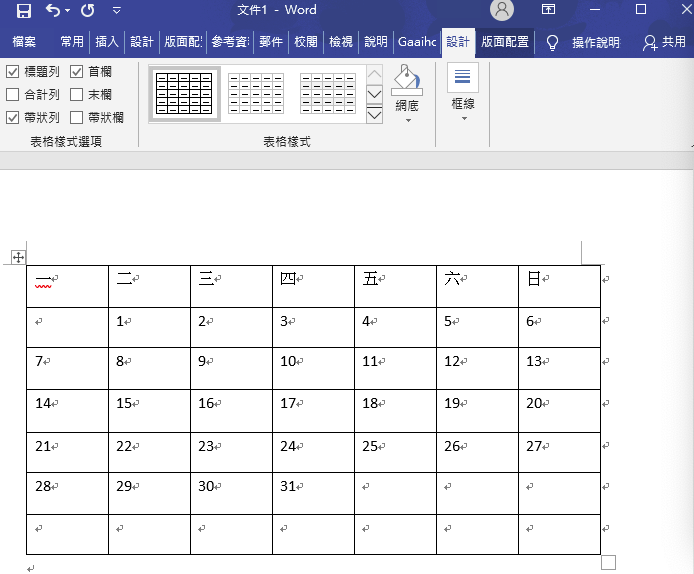Click the cell with number 31
Image resolution: width=694 pixels, height=574 pixels.
(x=313, y=493)
